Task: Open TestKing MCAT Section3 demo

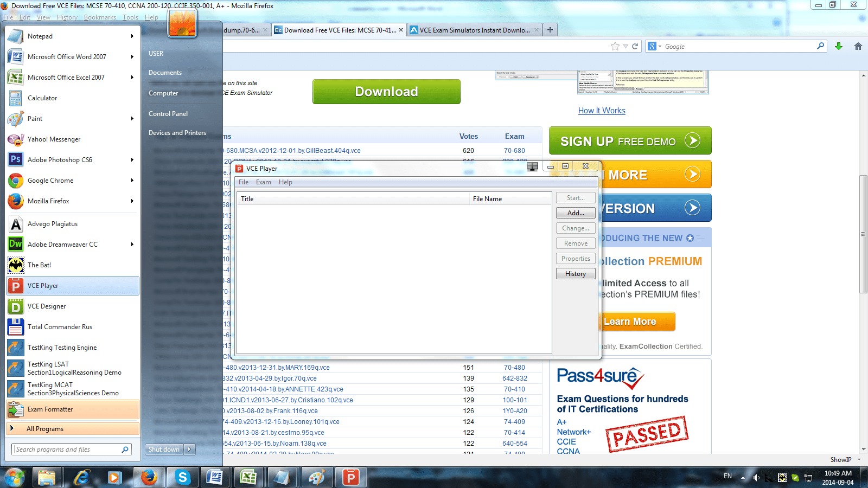Action: pyautogui.click(x=73, y=389)
